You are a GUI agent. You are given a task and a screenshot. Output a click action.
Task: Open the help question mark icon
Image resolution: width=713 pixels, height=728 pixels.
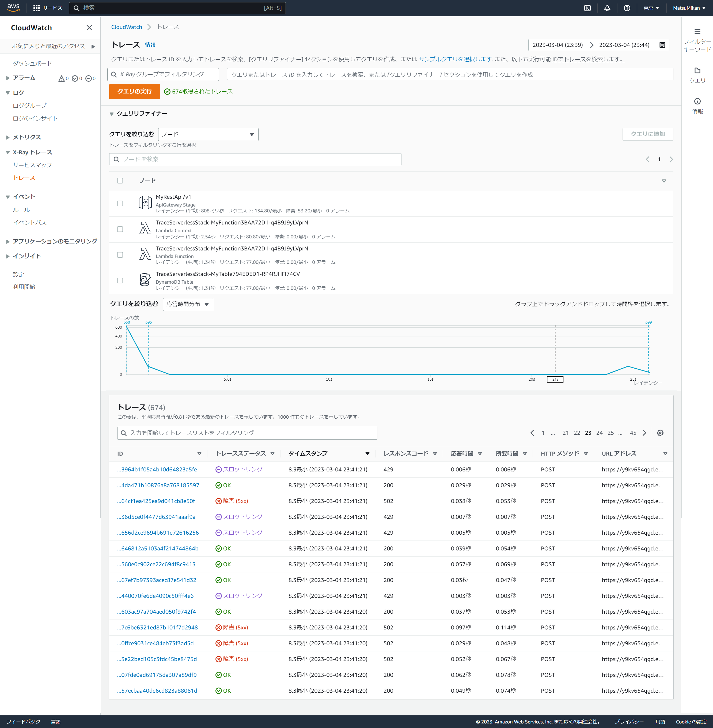pyautogui.click(x=627, y=8)
